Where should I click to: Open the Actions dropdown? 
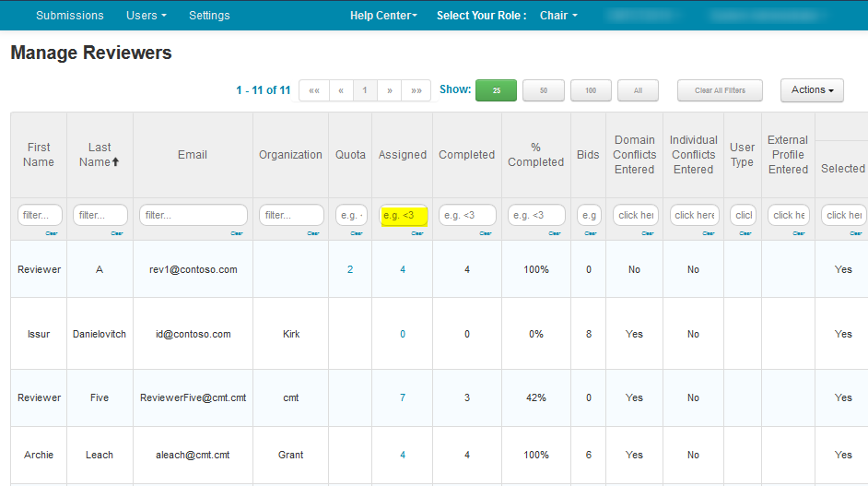click(x=812, y=90)
